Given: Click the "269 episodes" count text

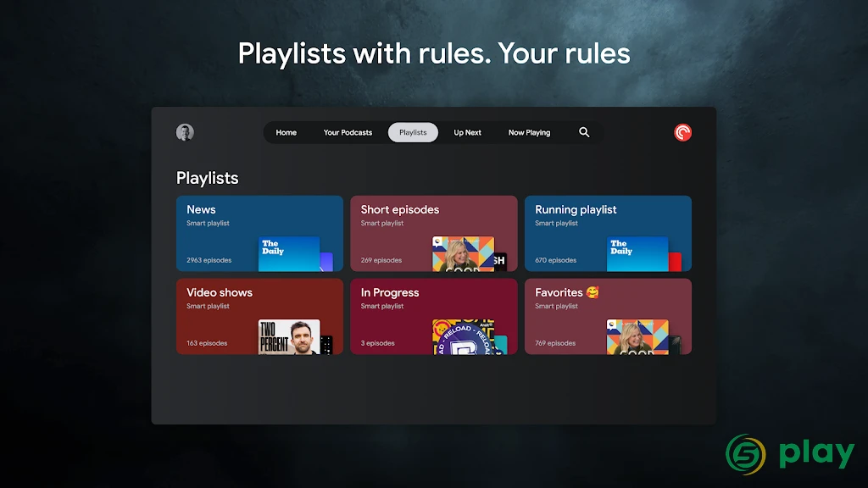Looking at the screenshot, I should (x=381, y=260).
